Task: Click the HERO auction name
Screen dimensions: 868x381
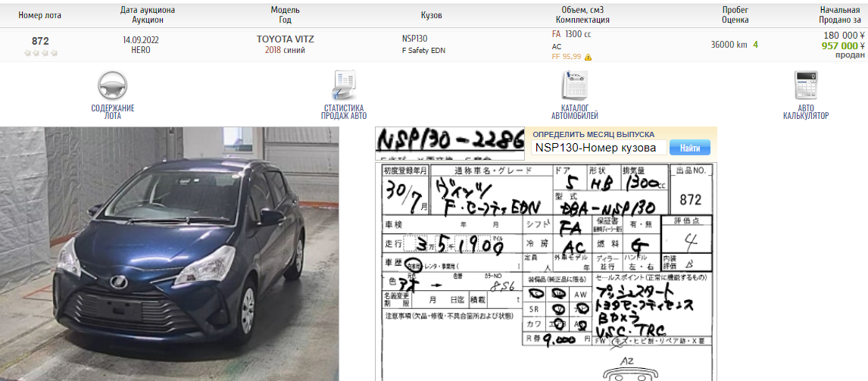Action: click(141, 50)
